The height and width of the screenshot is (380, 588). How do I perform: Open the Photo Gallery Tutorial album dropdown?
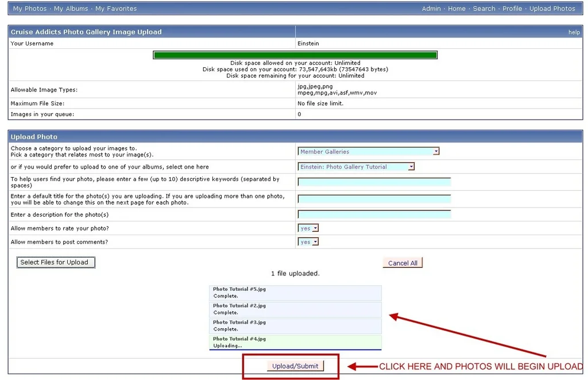click(356, 167)
